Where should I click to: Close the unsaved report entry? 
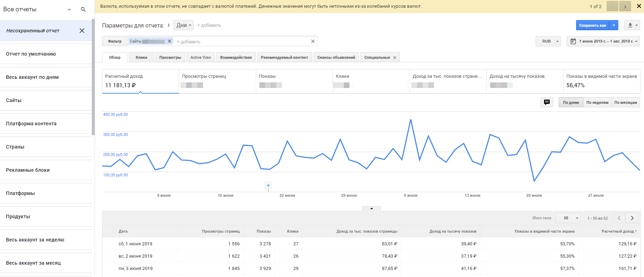pyautogui.click(x=82, y=31)
